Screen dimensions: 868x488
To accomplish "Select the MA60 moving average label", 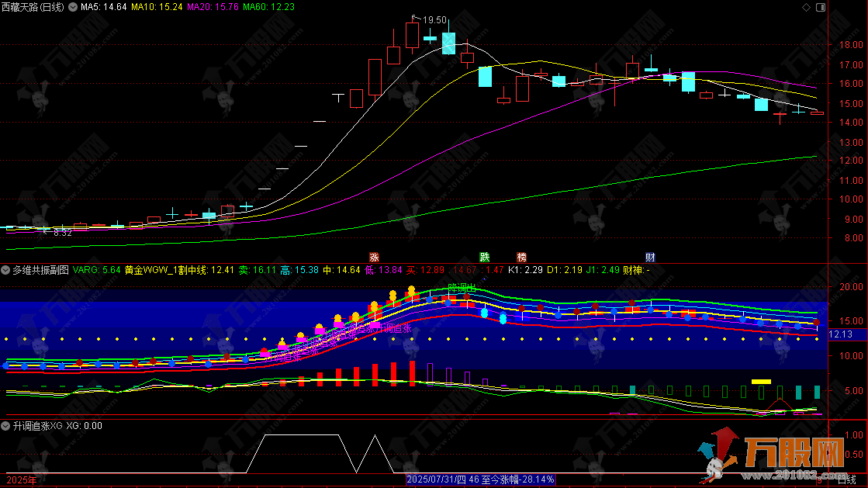I will pyautogui.click(x=268, y=7).
